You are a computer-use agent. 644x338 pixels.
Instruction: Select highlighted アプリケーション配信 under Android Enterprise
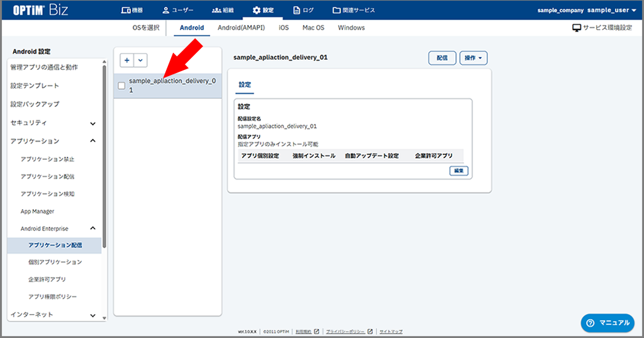pyautogui.click(x=54, y=245)
